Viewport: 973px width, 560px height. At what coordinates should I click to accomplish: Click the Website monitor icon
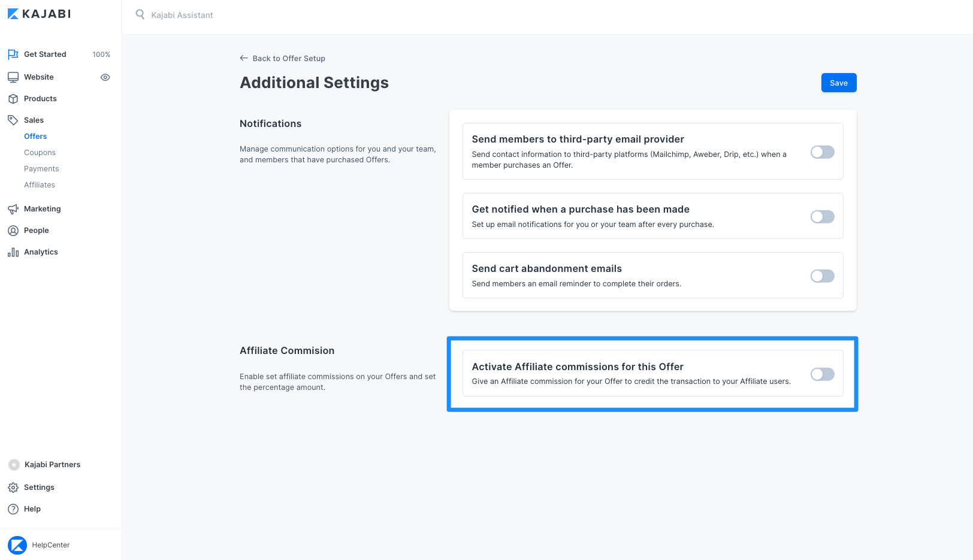click(13, 77)
